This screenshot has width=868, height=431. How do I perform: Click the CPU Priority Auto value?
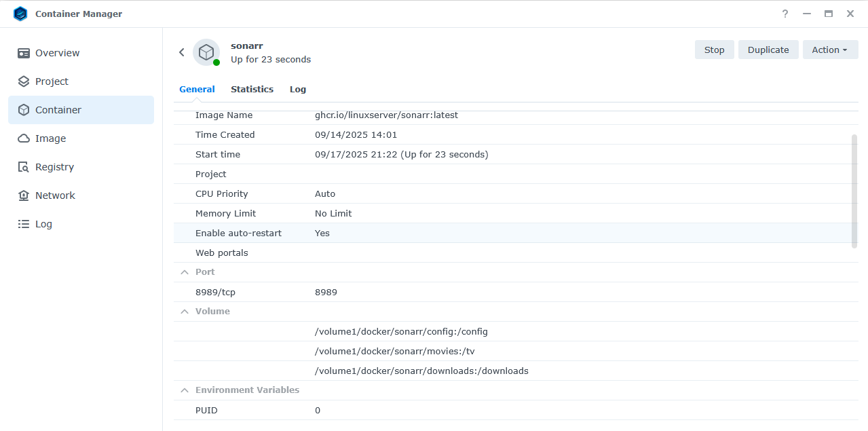325,194
